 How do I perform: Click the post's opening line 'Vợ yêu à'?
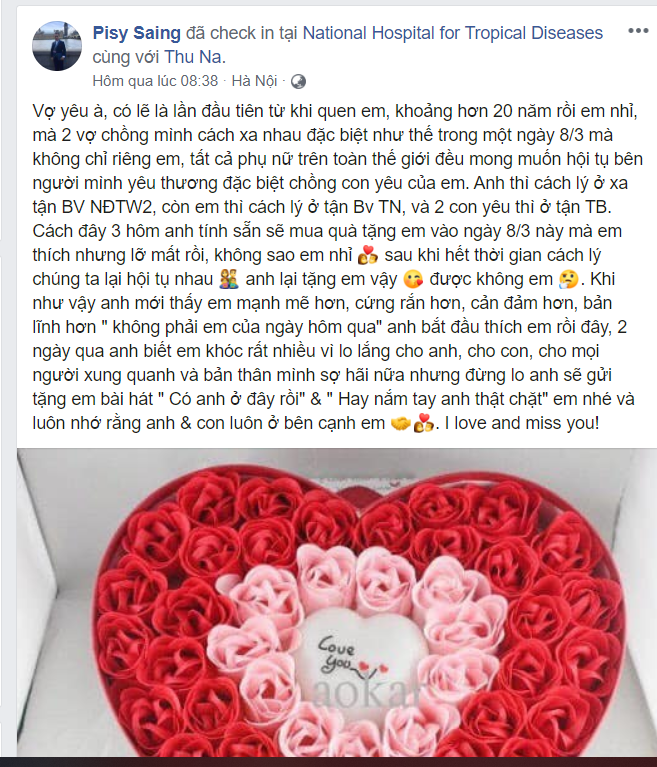click(x=68, y=112)
